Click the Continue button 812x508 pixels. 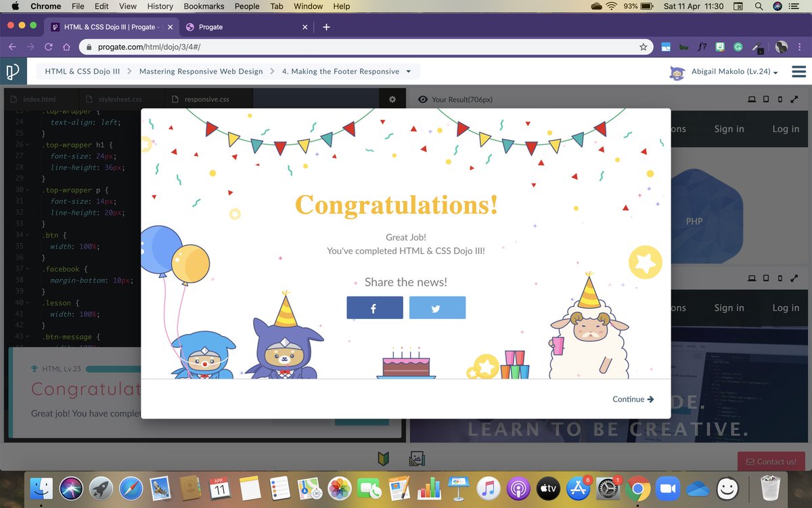(x=632, y=399)
